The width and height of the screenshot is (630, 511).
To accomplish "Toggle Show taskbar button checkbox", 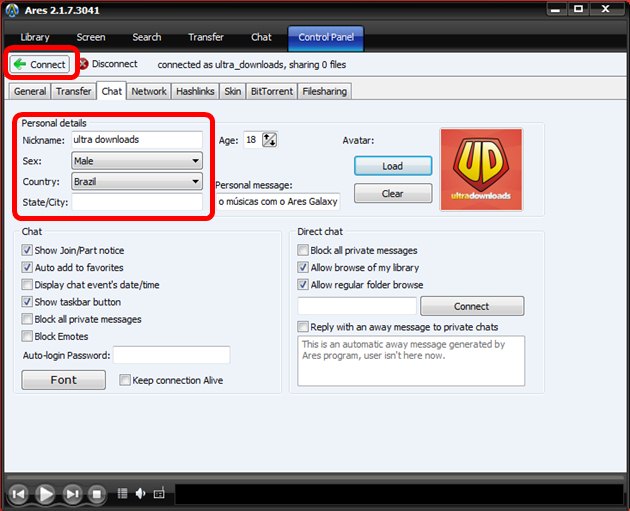I will [x=27, y=302].
